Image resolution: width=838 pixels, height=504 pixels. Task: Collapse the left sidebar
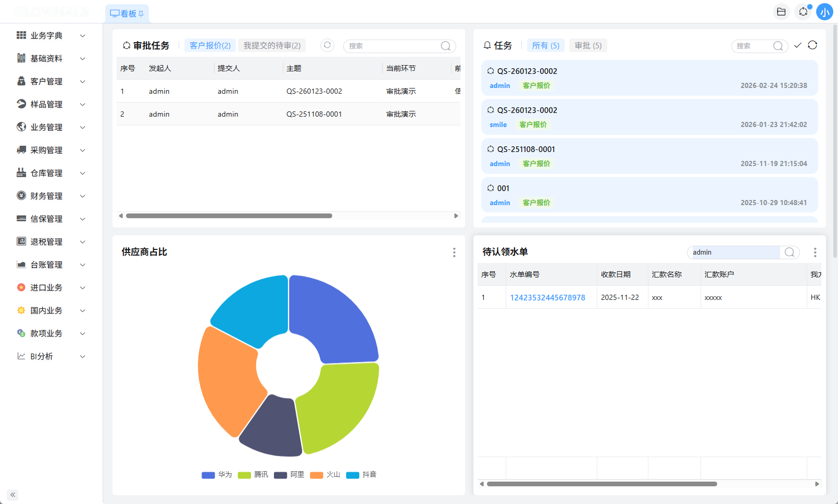[12, 495]
